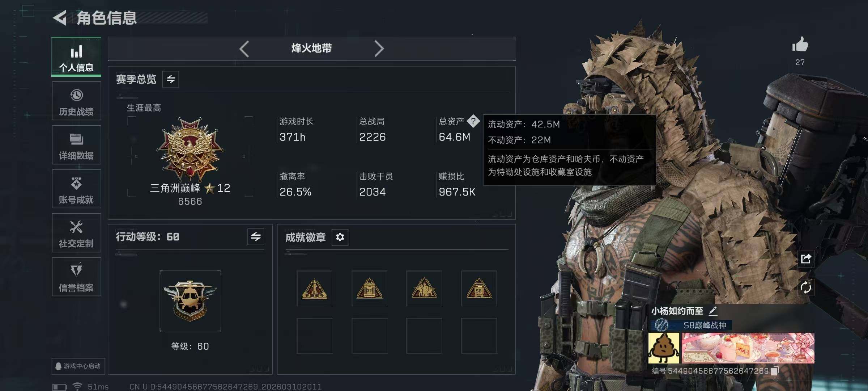
Task: Open the 详细数据 tab
Action: [x=76, y=145]
